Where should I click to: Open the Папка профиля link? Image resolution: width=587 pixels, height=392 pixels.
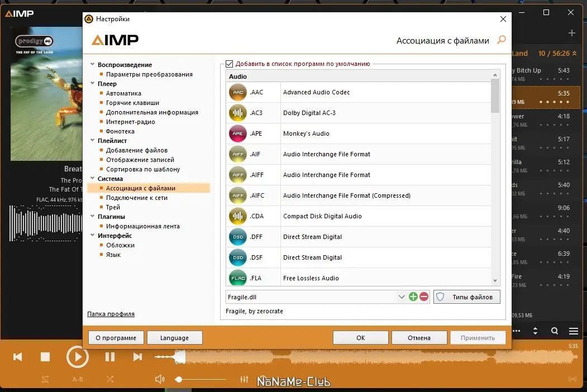tap(111, 314)
